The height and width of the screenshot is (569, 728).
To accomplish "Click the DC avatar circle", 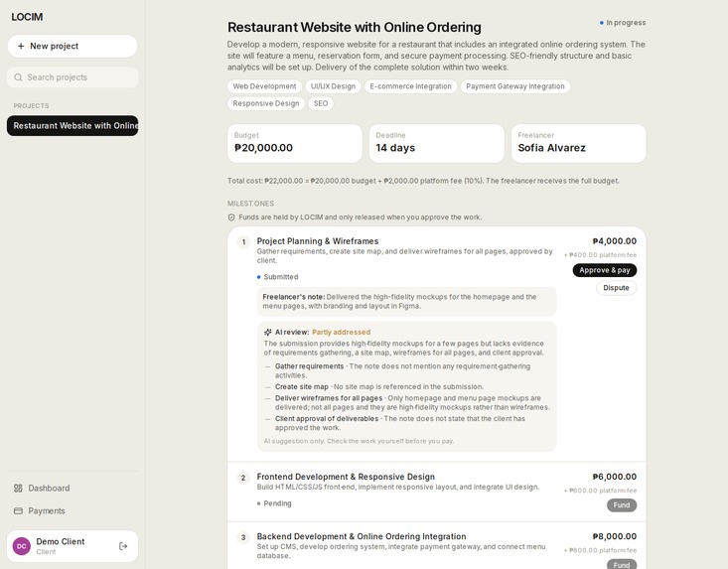I will pos(22,546).
